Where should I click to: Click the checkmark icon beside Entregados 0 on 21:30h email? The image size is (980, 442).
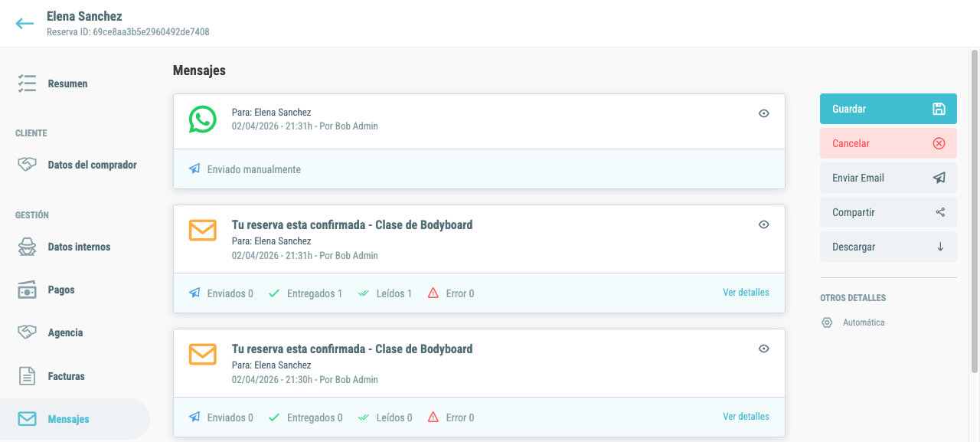point(274,417)
